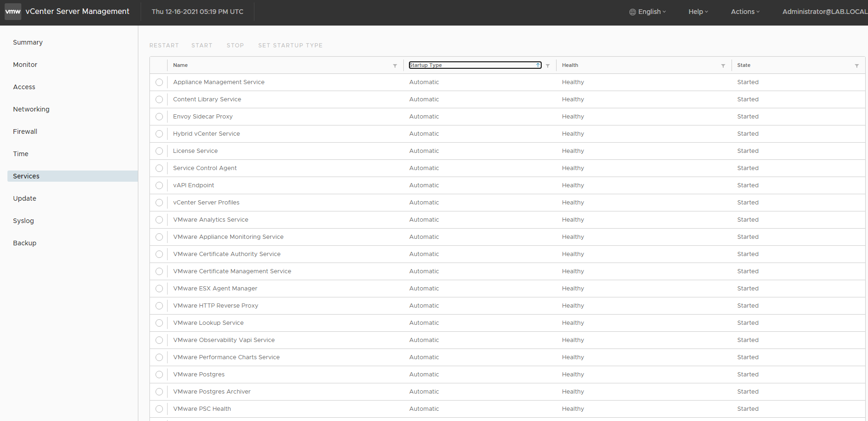Sort by the State column header
The width and height of the screenshot is (868, 421).
click(744, 65)
